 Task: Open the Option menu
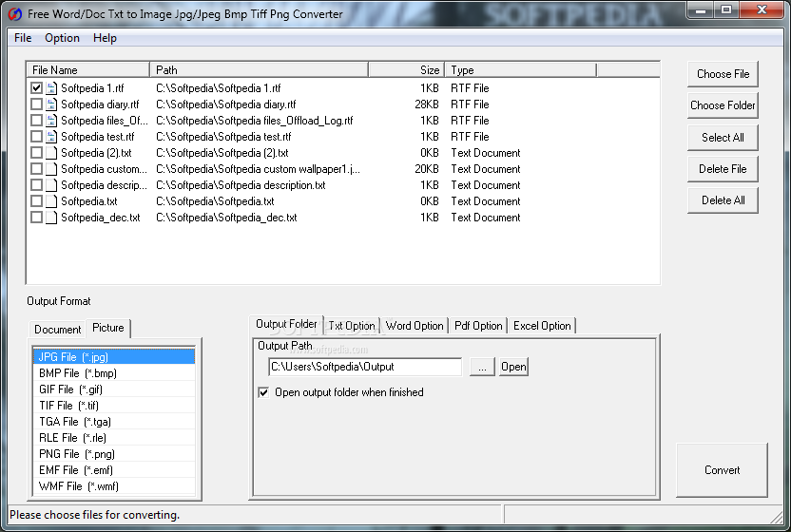[62, 38]
